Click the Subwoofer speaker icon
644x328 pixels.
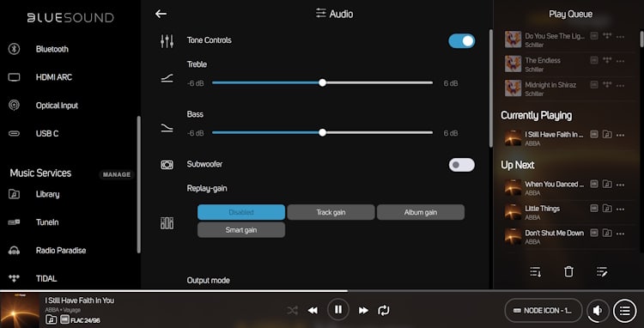[167, 165]
